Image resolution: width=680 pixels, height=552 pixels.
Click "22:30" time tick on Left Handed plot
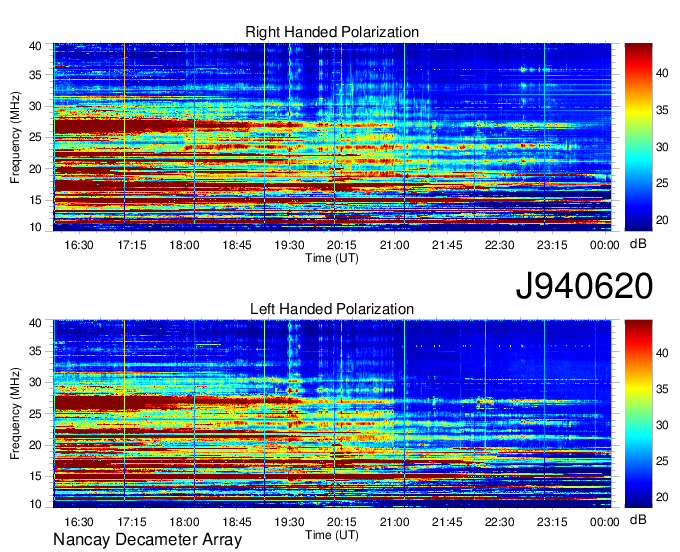[500, 522]
